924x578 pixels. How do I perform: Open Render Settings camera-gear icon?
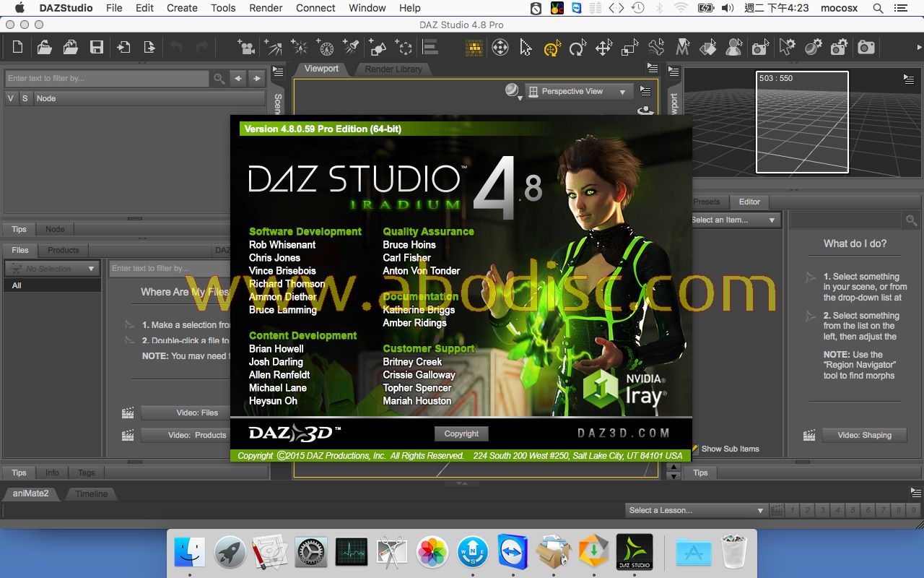pyautogui.click(x=839, y=48)
